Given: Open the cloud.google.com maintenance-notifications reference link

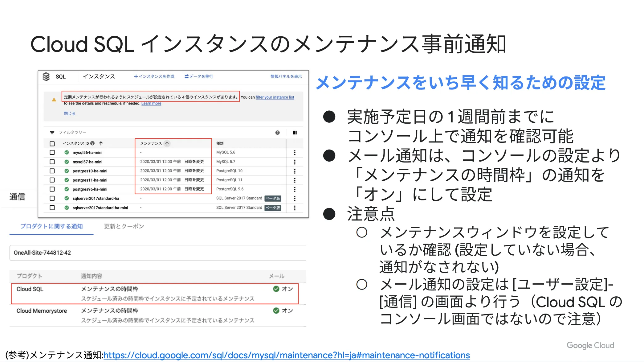Looking at the screenshot, I should click(x=287, y=355).
